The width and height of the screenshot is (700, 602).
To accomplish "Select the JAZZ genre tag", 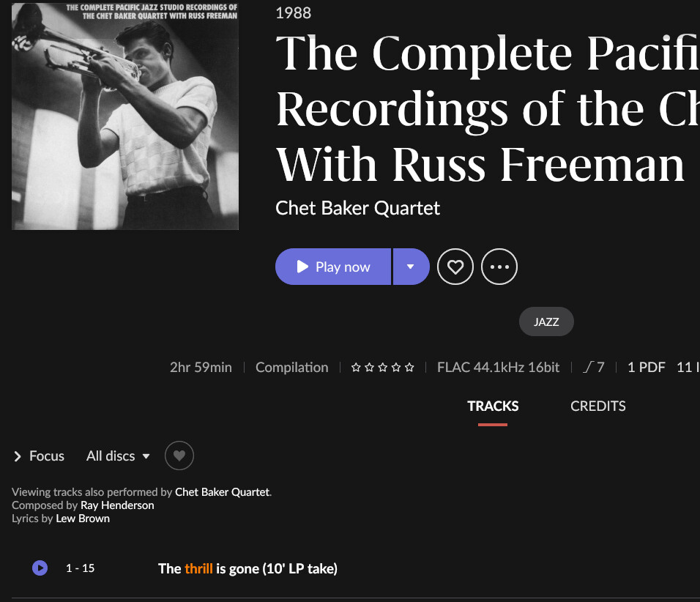I will [x=546, y=322].
